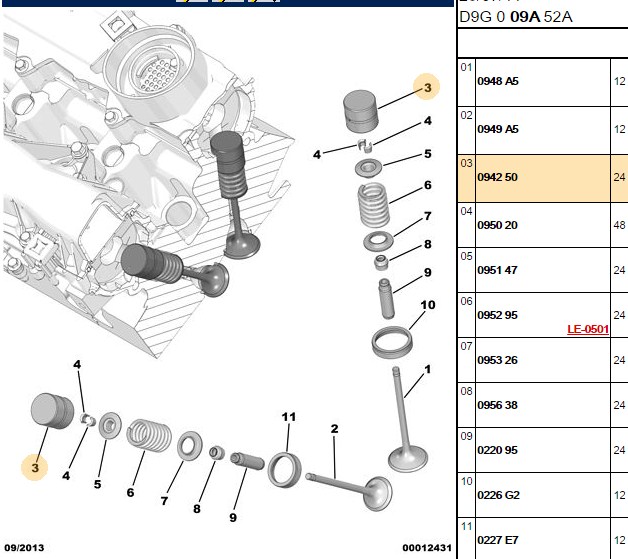The height and width of the screenshot is (559, 628).
Task: Click highlighted row index 03
Action: click(x=466, y=163)
